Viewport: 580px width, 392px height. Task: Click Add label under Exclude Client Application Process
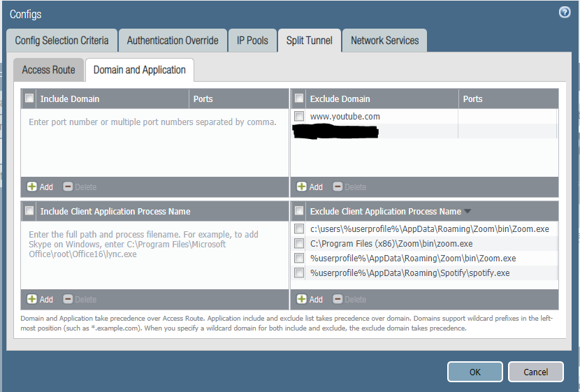coord(316,300)
